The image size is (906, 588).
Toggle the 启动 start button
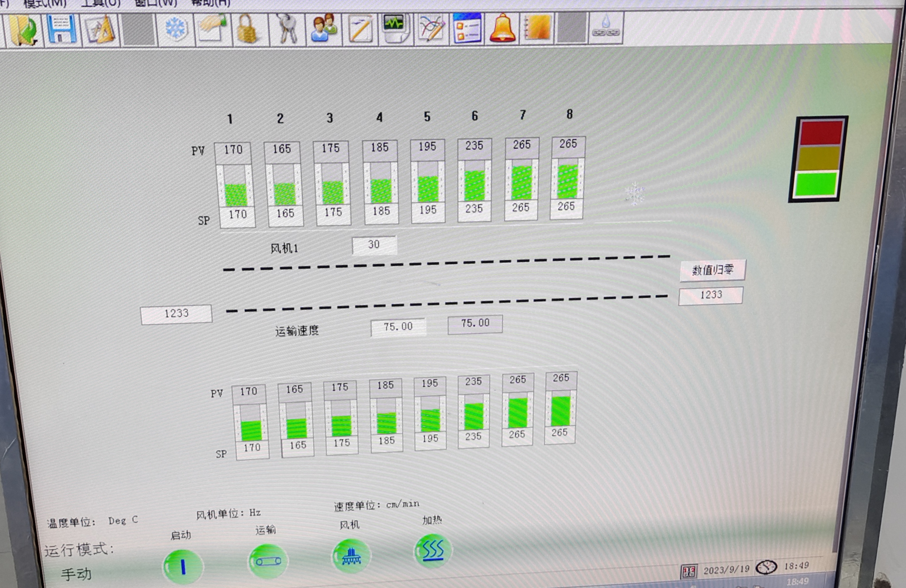pos(183,566)
